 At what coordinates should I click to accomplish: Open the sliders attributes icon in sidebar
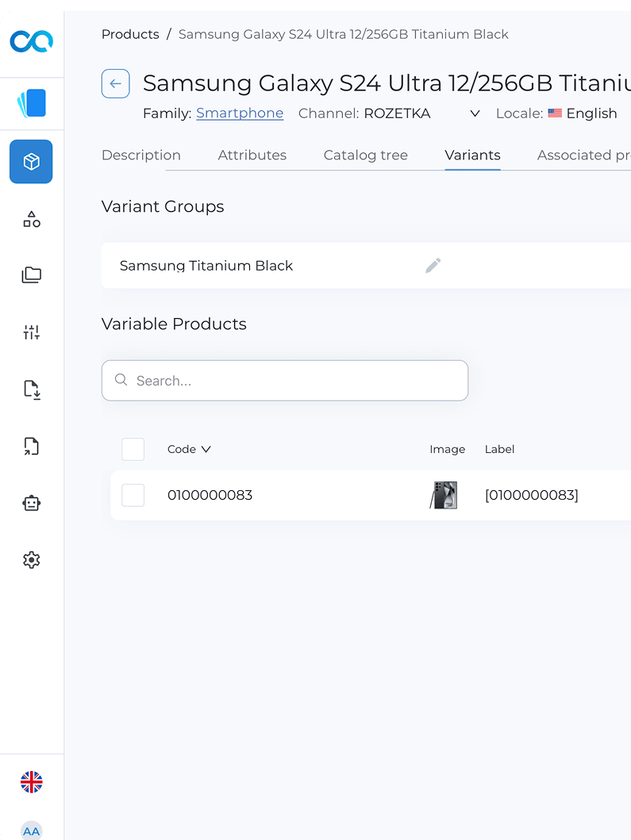coord(32,332)
